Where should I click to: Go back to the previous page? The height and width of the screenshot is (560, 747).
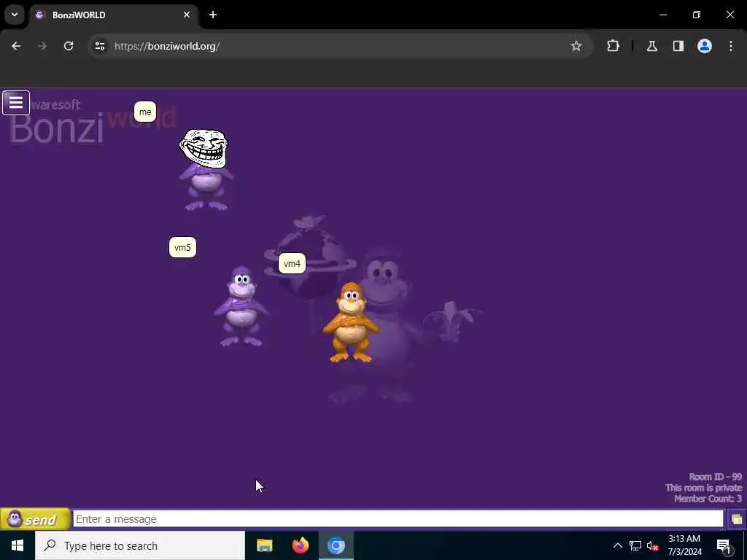click(16, 46)
